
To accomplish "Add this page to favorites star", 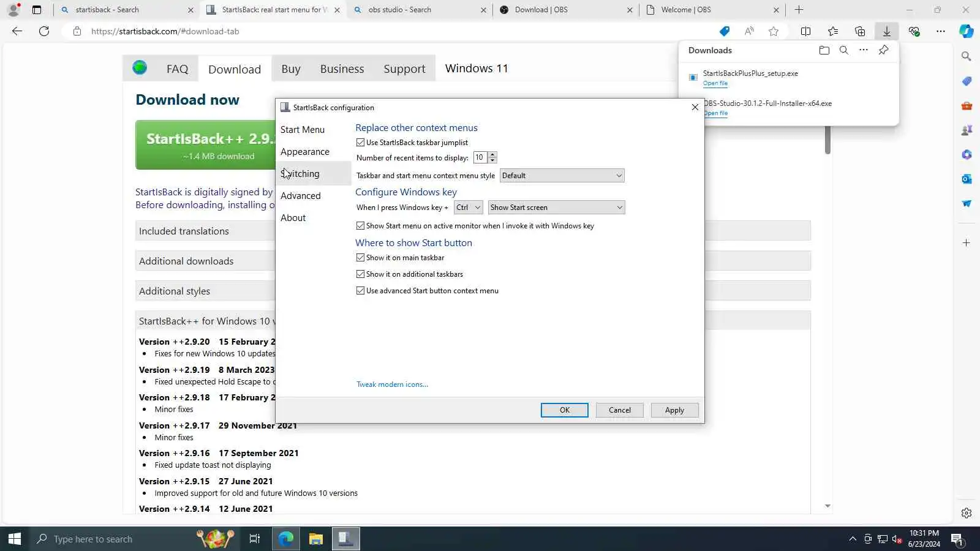I will 774,31.
